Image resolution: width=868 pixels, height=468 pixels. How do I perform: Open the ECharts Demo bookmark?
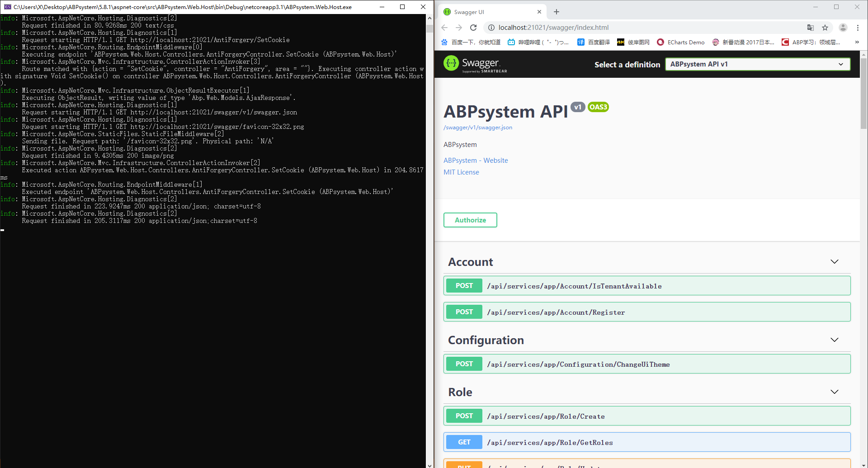click(x=681, y=42)
